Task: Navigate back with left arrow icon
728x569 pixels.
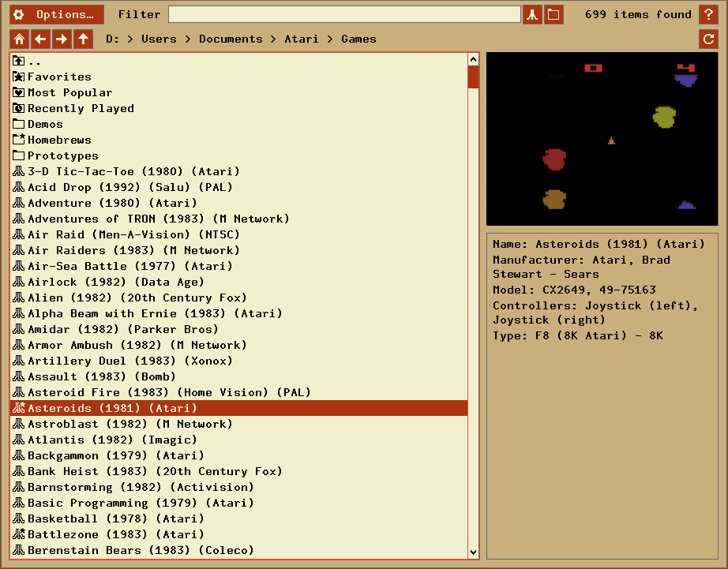Action: tap(40, 39)
